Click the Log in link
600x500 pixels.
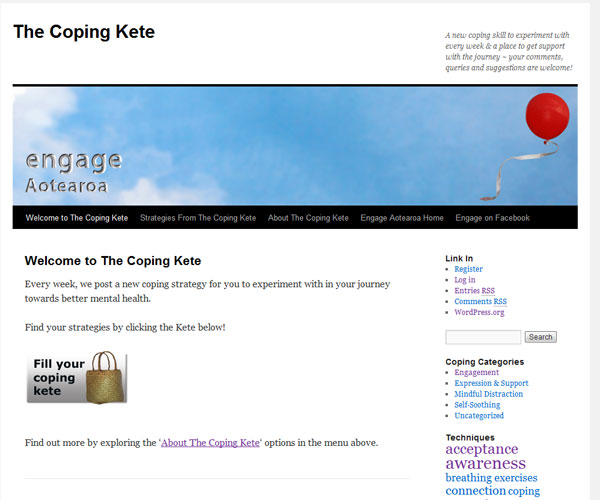[465, 280]
